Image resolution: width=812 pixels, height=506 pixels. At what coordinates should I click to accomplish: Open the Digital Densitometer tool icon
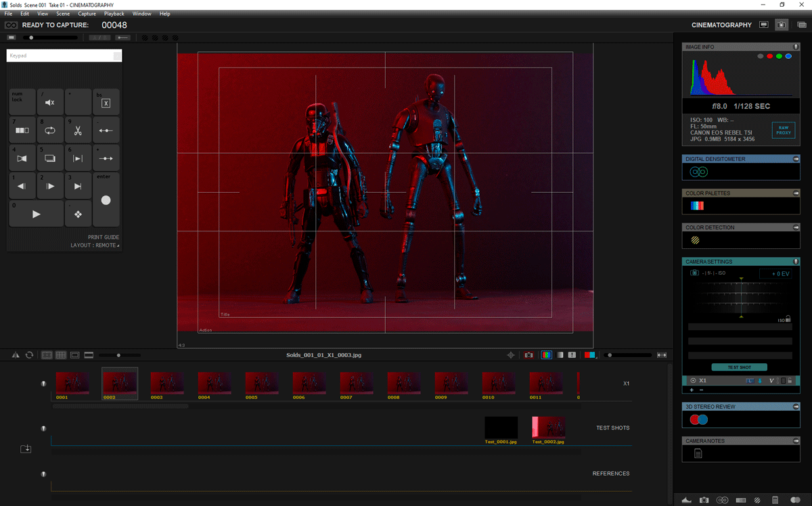(x=698, y=172)
